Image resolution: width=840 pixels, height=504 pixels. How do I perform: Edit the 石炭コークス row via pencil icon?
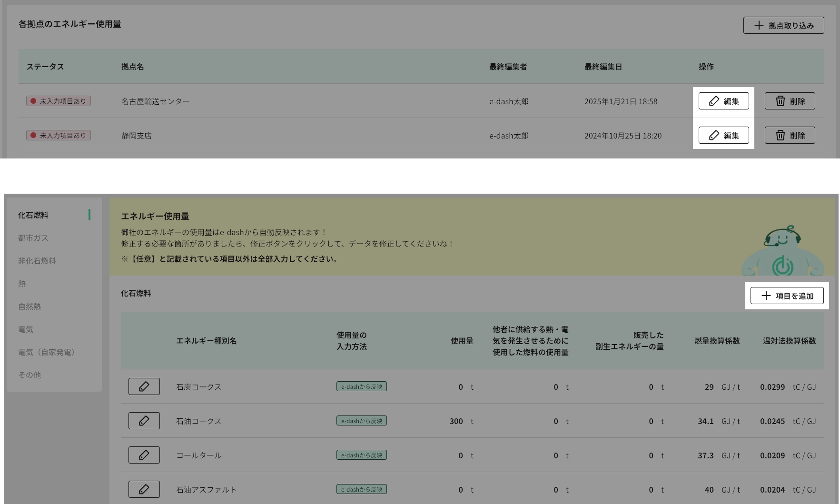click(144, 386)
